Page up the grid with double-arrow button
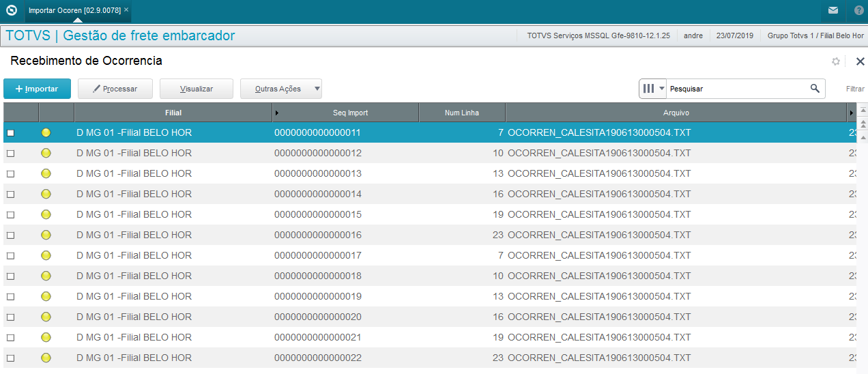This screenshot has width=868, height=374. [863, 124]
